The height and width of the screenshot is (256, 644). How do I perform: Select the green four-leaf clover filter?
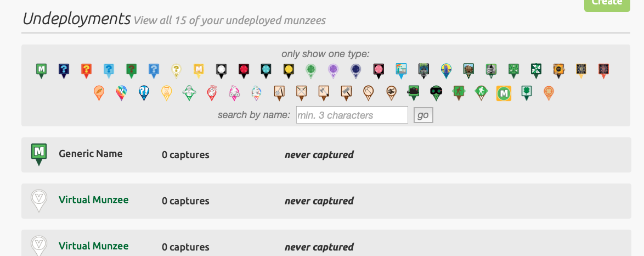coord(527,92)
